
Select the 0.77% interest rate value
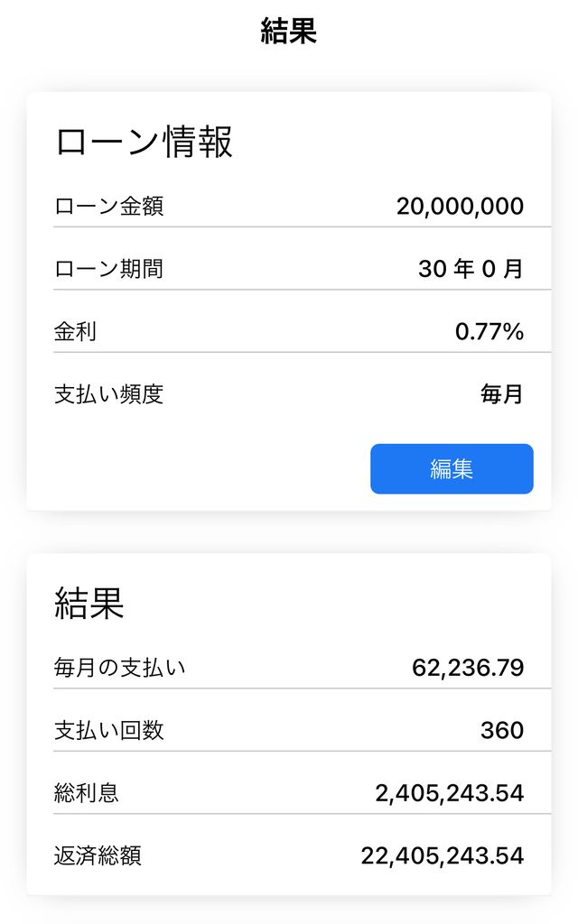[489, 331]
